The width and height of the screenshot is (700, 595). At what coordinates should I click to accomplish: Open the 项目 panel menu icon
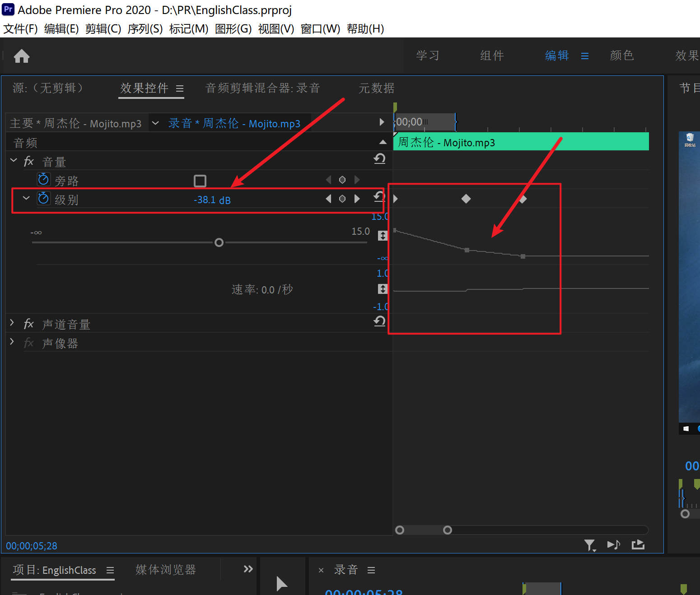(x=110, y=570)
